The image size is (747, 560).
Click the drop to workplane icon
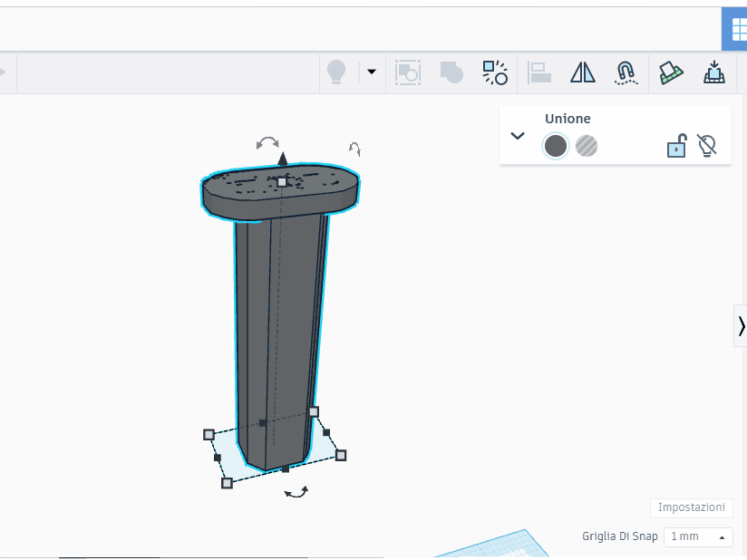click(x=714, y=72)
